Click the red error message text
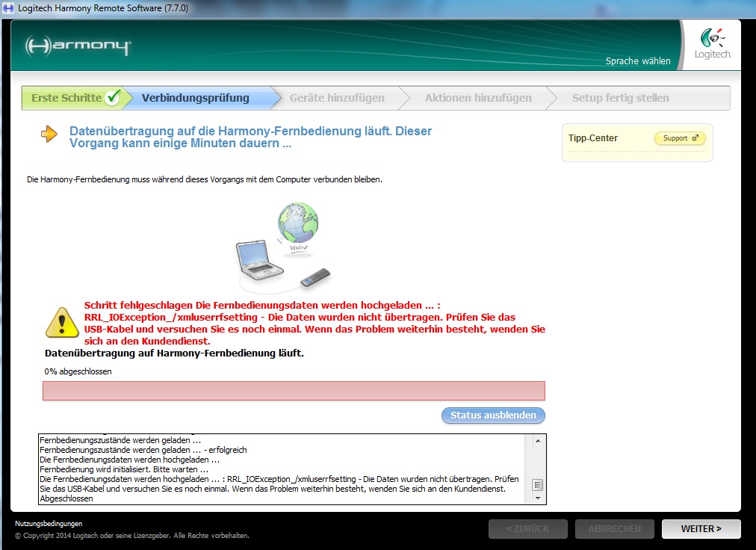The height and width of the screenshot is (550, 756). coord(315,323)
